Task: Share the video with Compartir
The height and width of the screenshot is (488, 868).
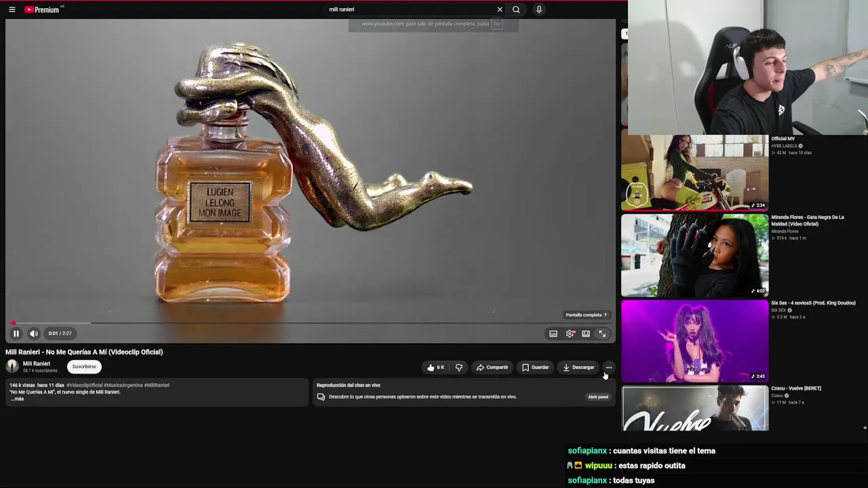Action: point(492,367)
